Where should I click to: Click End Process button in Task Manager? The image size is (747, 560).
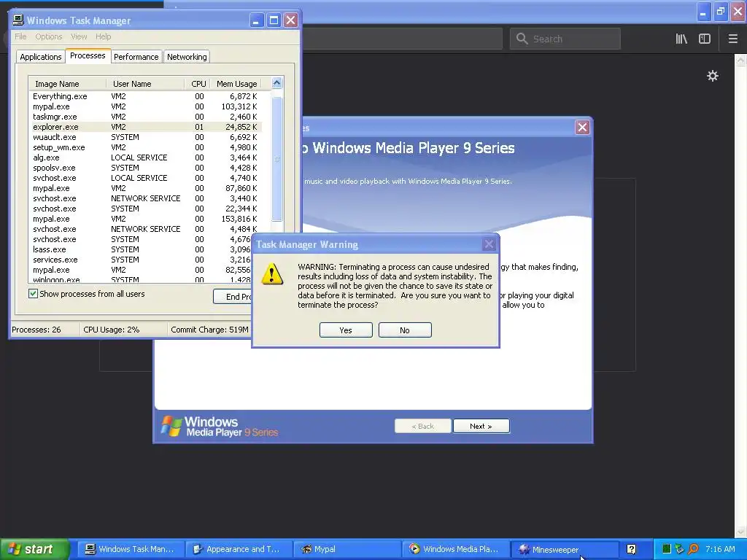[x=233, y=297]
